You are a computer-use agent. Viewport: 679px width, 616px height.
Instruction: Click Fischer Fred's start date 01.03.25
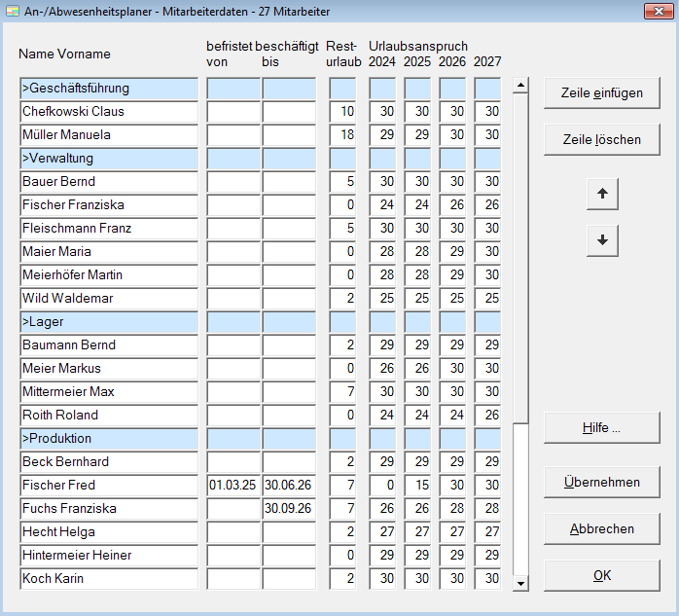233,486
